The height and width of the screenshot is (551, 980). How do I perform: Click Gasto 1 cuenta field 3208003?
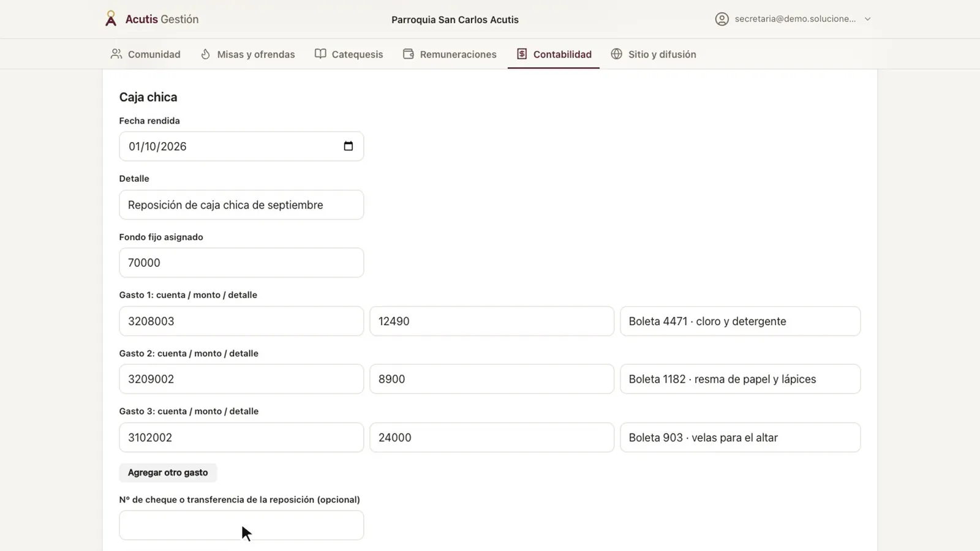(241, 321)
